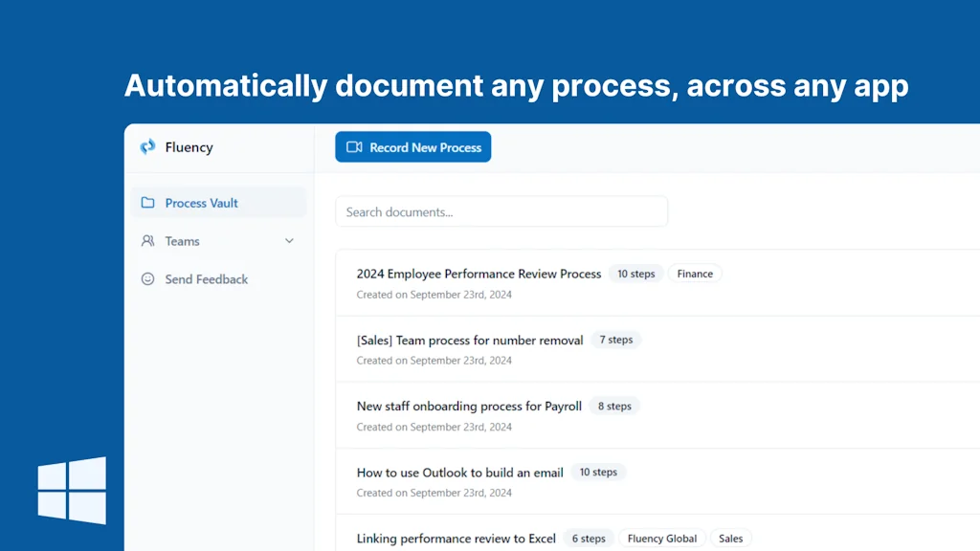Click the Send Feedback smiley icon
Screen dimensions: 980x551
click(x=148, y=278)
